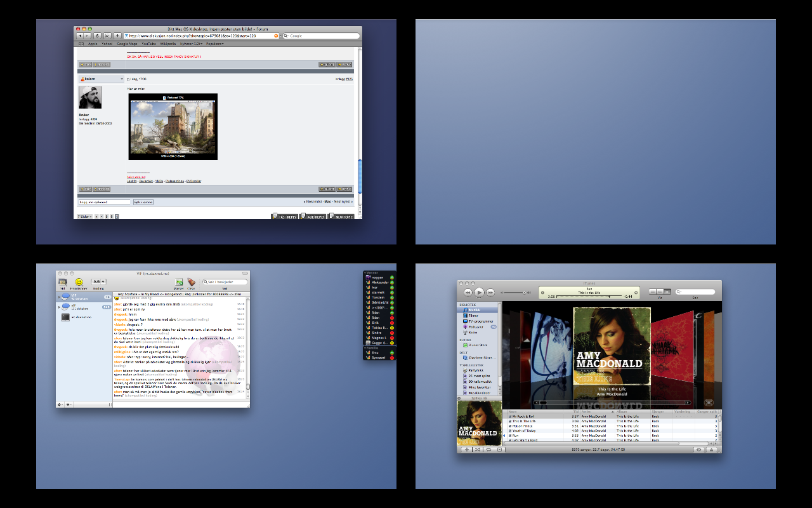Screen dimensions: 812x508
Task: Toggle artwork viewer button in iTunes
Action: [x=499, y=450]
